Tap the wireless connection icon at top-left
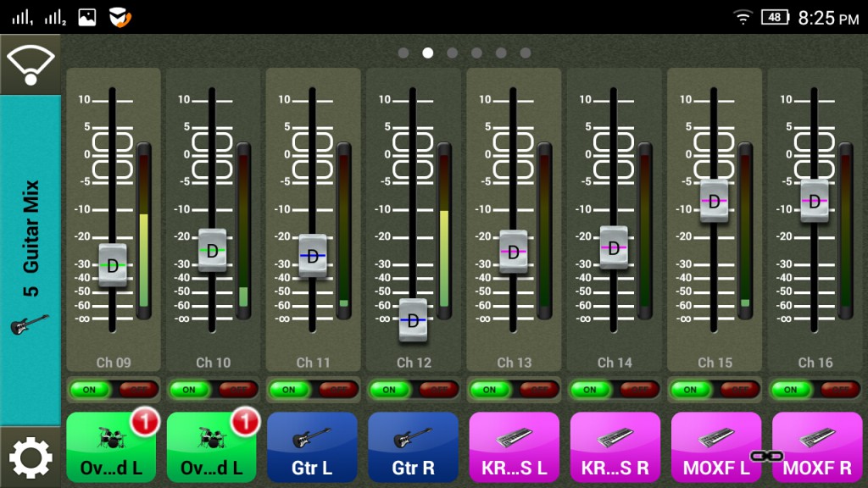Viewport: 868px width, 488px height. [31, 64]
